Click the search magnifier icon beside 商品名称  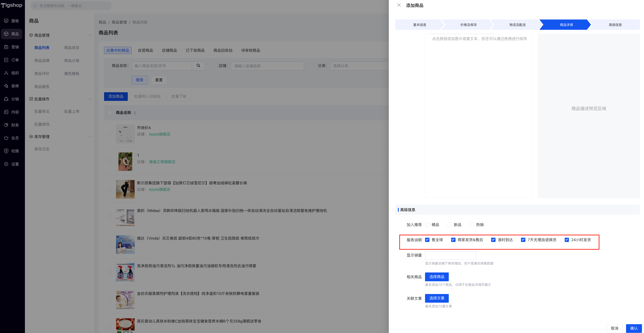pyautogui.click(x=198, y=66)
